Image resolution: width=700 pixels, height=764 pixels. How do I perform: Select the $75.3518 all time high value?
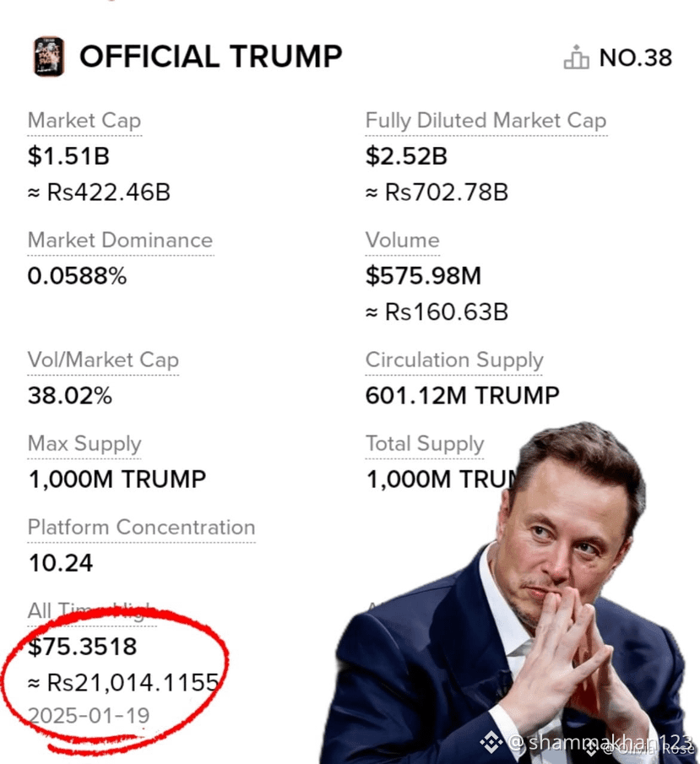coord(83,647)
